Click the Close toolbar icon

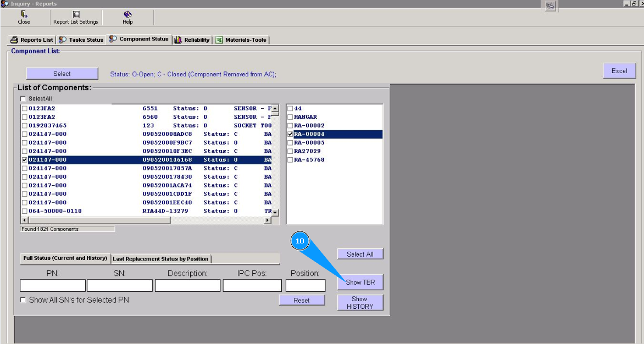pos(24,14)
